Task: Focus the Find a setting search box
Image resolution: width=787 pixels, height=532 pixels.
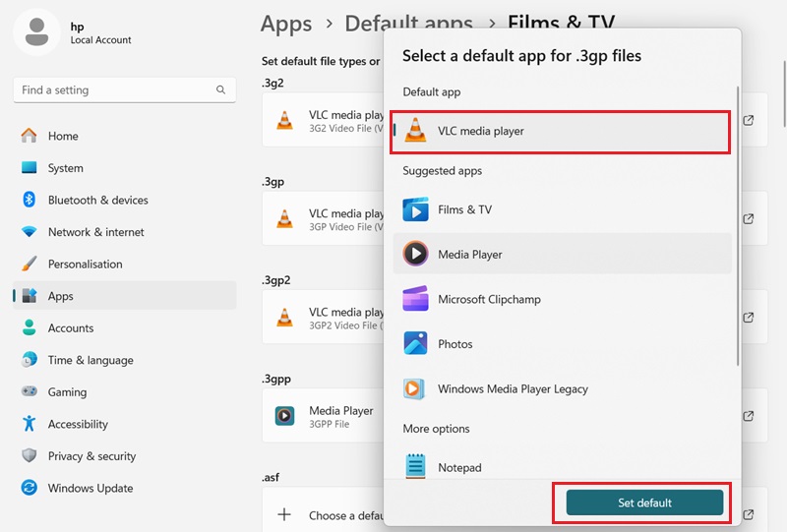Action: [125, 89]
